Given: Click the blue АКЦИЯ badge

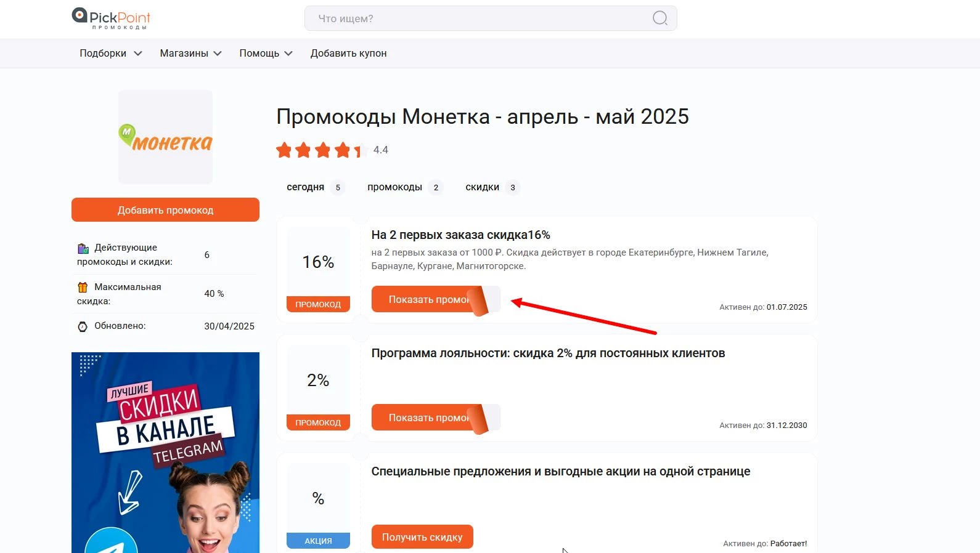Looking at the screenshot, I should [318, 541].
